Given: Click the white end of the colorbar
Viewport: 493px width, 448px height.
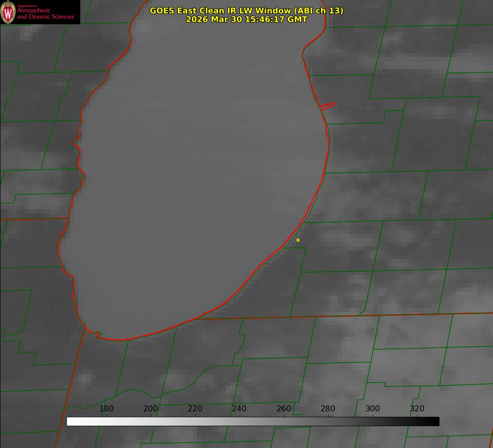Looking at the screenshot, I should (x=70, y=422).
